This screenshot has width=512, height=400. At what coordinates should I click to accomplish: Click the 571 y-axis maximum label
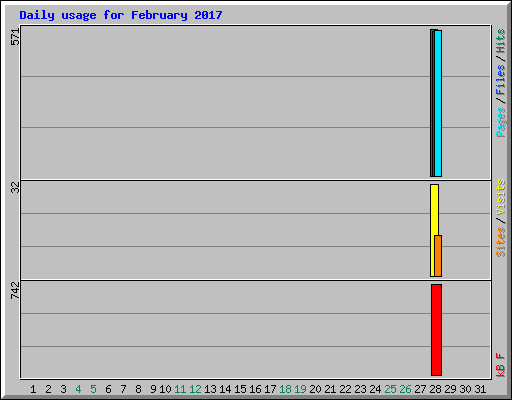point(15,37)
